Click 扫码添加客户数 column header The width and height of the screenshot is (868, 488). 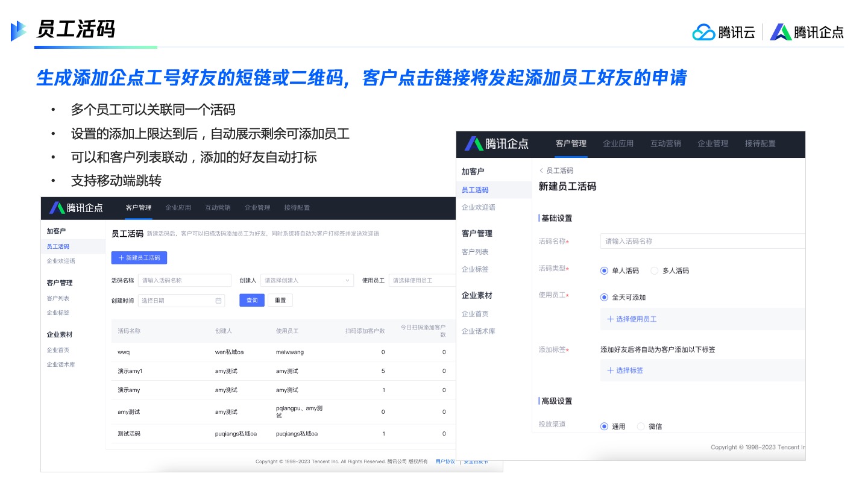coord(365,331)
